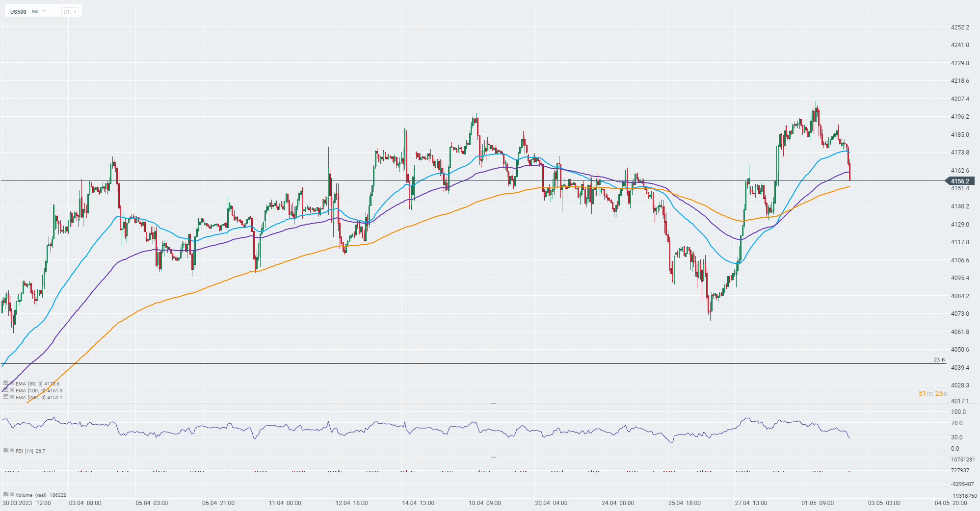
Task: Click the 4207.4 price axis label
Action: pos(960,99)
